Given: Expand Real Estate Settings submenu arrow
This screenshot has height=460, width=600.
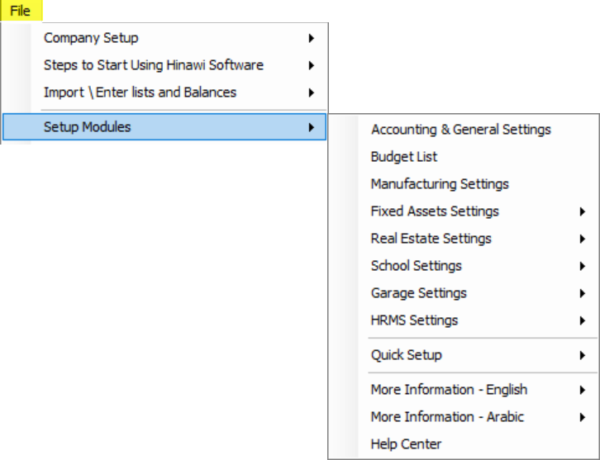Looking at the screenshot, I should 582,238.
